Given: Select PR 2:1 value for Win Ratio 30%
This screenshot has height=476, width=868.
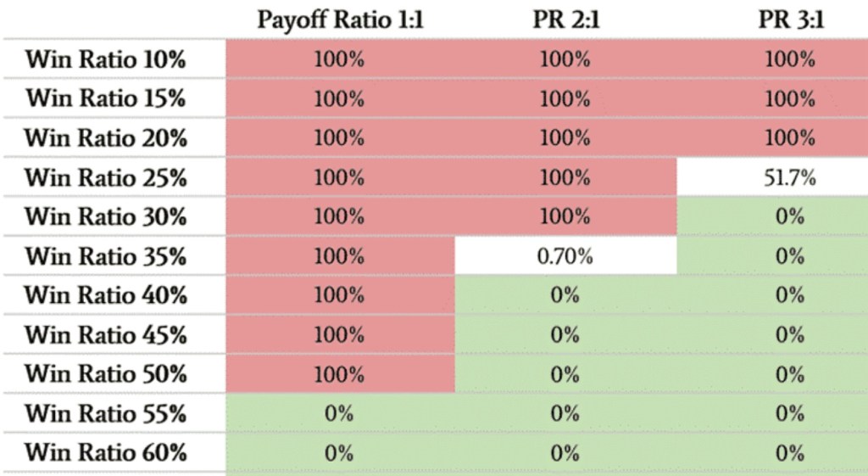Looking at the screenshot, I should point(565,217).
